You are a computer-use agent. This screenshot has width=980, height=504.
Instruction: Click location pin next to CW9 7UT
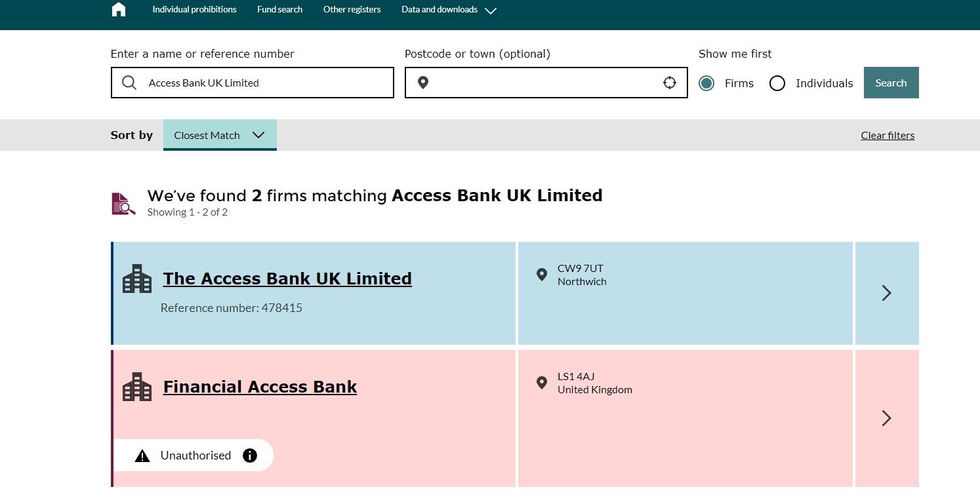(x=542, y=275)
